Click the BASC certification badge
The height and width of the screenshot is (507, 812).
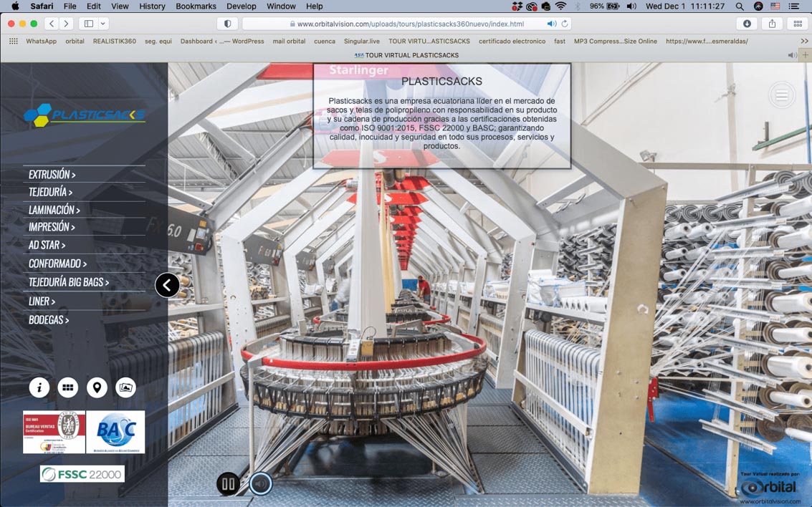[115, 432]
